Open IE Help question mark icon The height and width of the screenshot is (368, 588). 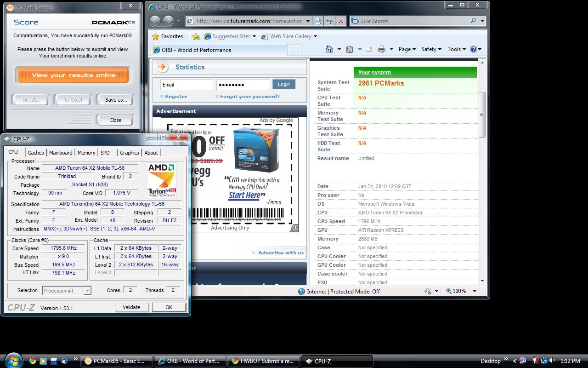tap(474, 49)
